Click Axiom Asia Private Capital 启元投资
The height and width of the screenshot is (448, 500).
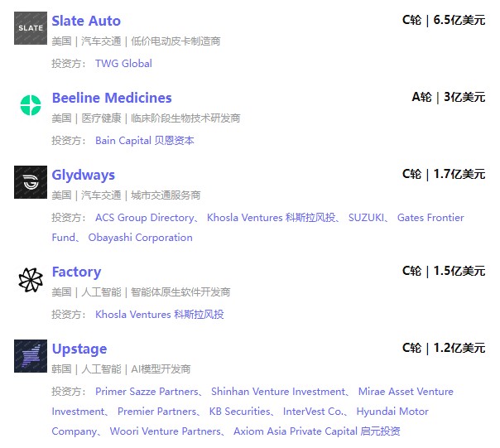317,431
